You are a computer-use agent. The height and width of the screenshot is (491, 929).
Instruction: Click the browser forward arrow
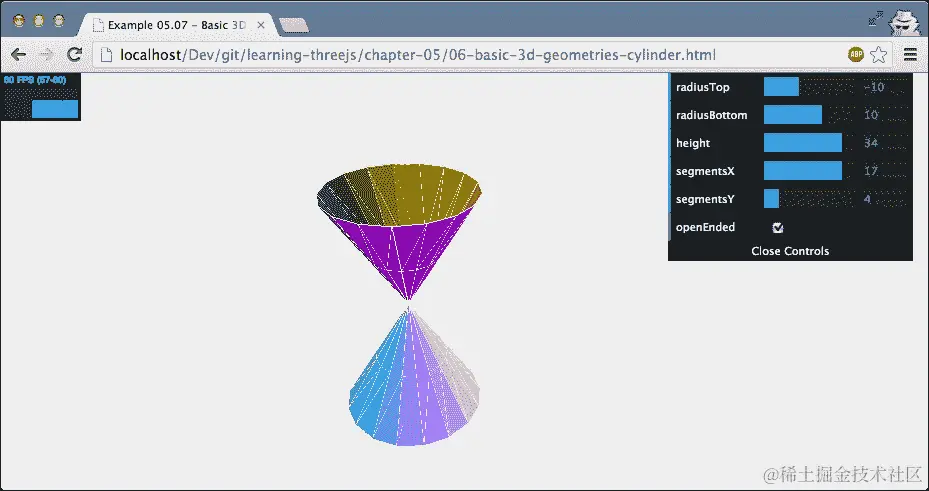46,55
